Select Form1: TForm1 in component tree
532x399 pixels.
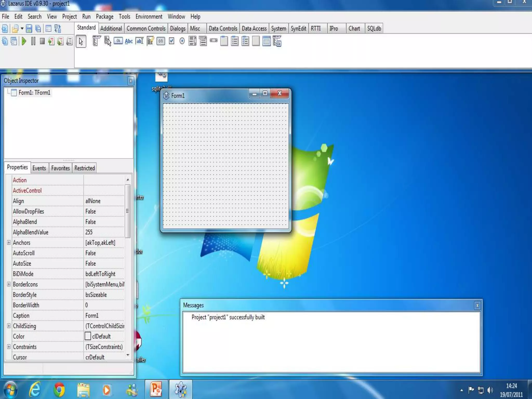34,93
